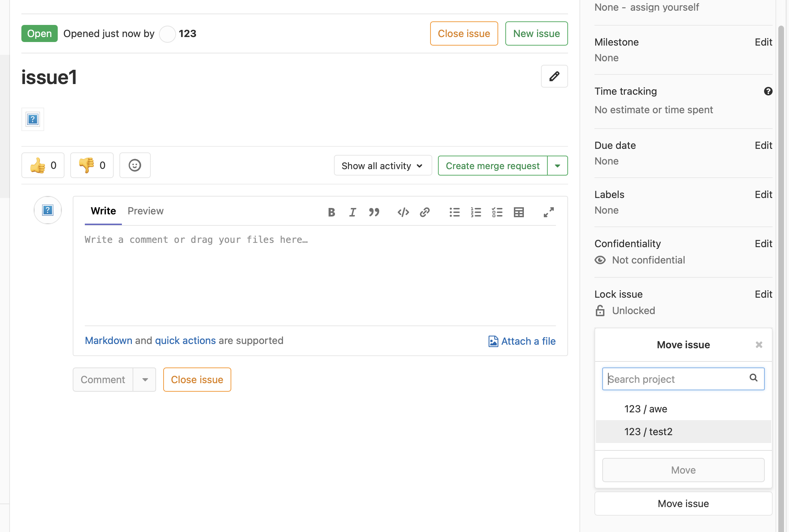The image size is (789, 532).
Task: Add a bullet list
Action: tap(454, 212)
